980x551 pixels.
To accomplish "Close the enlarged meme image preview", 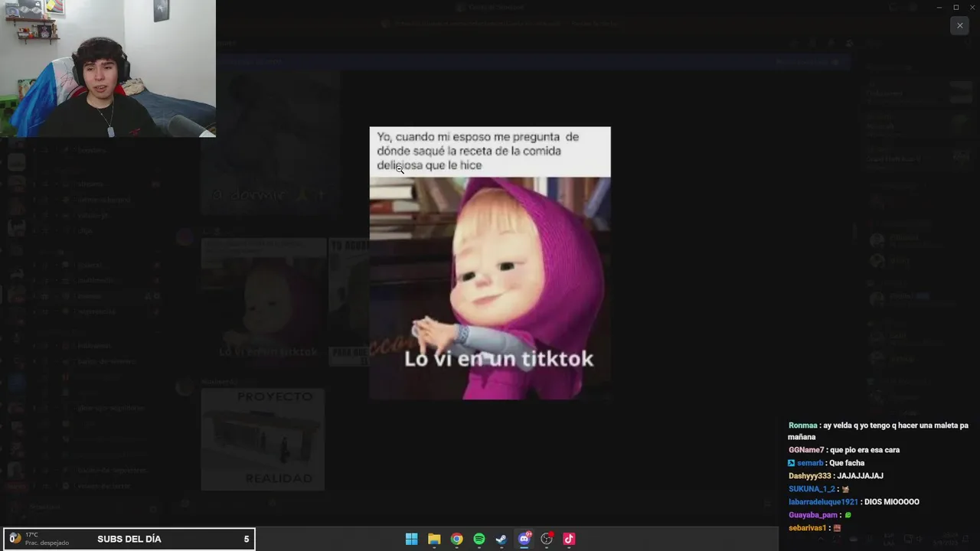I will click(959, 25).
